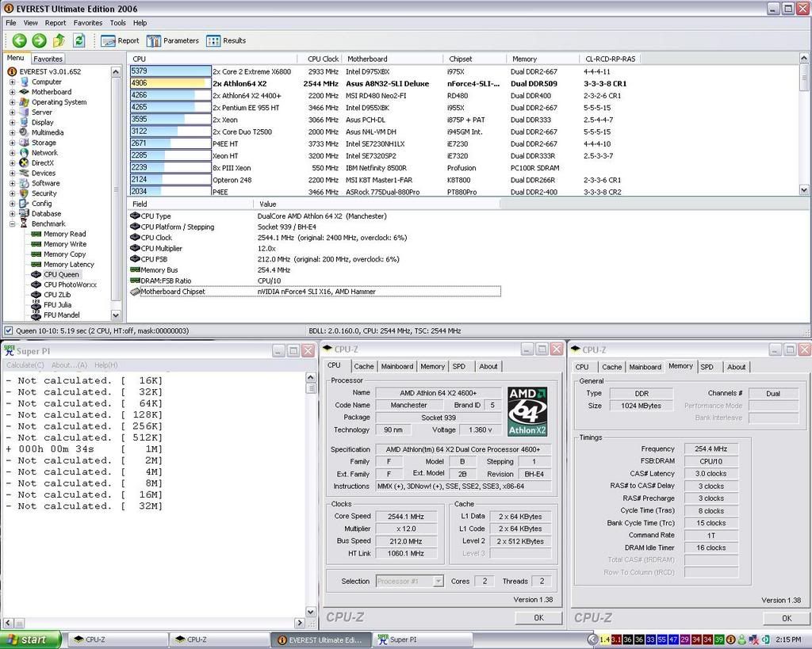Switch to Mainboard tab in left CPU-Z window
The image size is (812, 649).
click(397, 366)
